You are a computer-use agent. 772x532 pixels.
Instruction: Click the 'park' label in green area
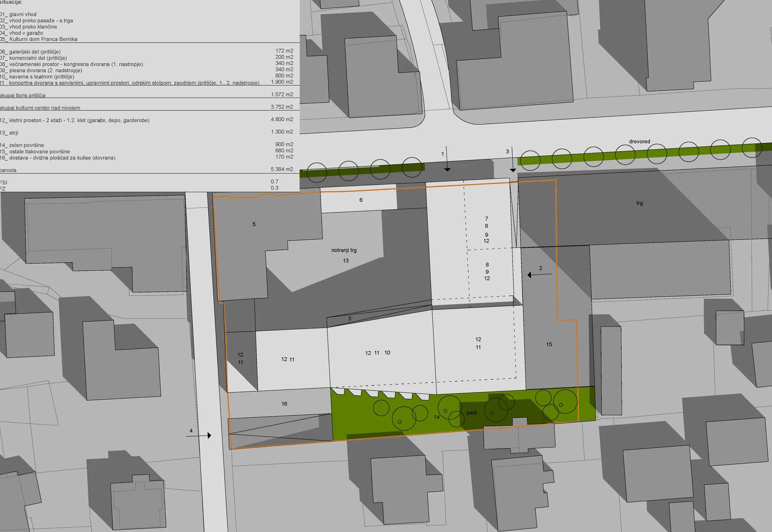(x=472, y=413)
